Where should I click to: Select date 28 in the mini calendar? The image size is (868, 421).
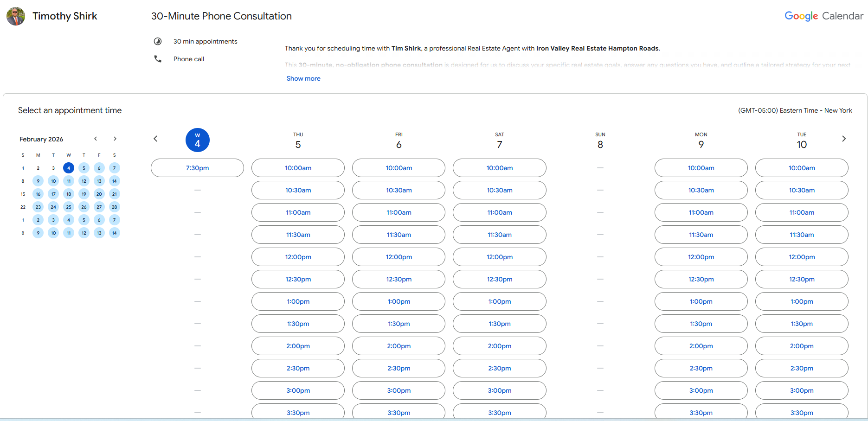click(x=114, y=207)
